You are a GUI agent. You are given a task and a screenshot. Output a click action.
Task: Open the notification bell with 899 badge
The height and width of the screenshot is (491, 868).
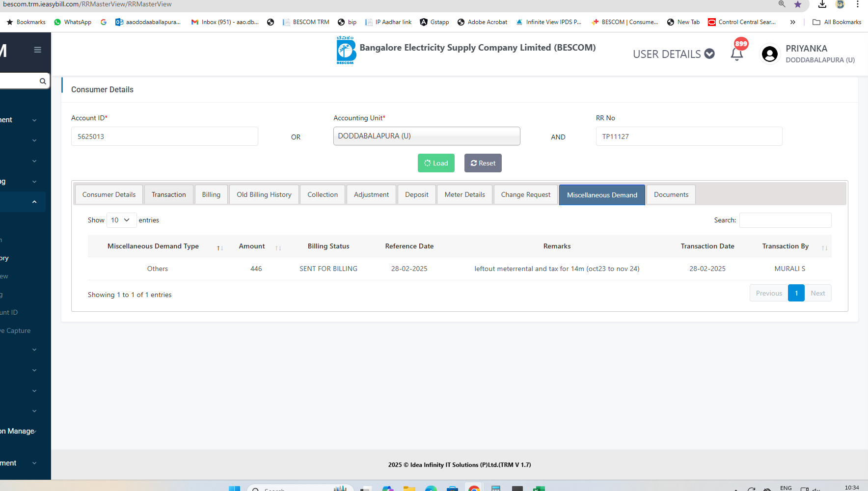(737, 54)
